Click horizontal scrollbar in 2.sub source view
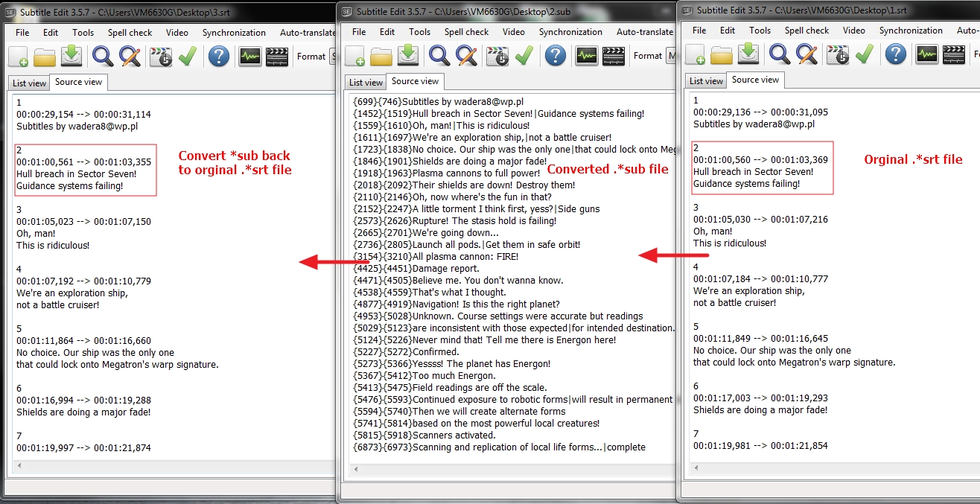 pyautogui.click(x=512, y=469)
